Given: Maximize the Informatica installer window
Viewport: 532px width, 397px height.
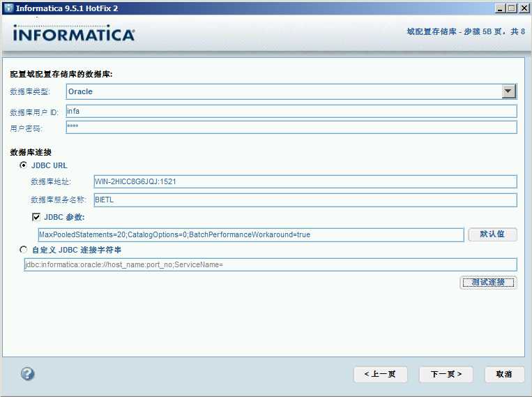Looking at the screenshot, I should point(512,8).
